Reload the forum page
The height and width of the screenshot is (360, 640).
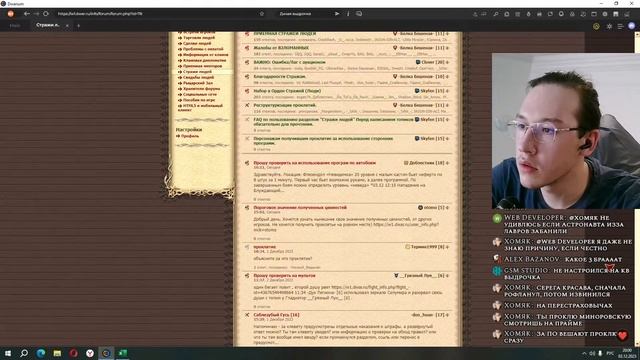tap(46, 13)
